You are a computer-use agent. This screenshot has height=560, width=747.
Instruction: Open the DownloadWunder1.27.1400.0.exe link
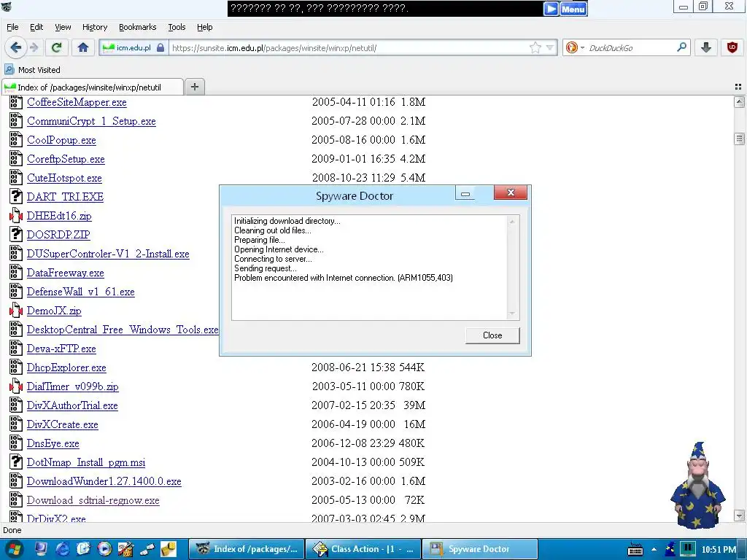coord(104,481)
